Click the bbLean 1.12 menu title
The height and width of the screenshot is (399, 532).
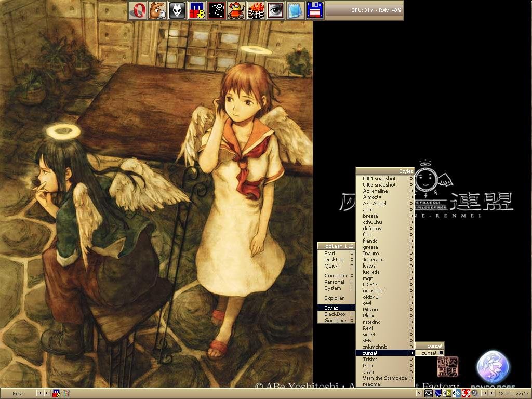coord(336,246)
